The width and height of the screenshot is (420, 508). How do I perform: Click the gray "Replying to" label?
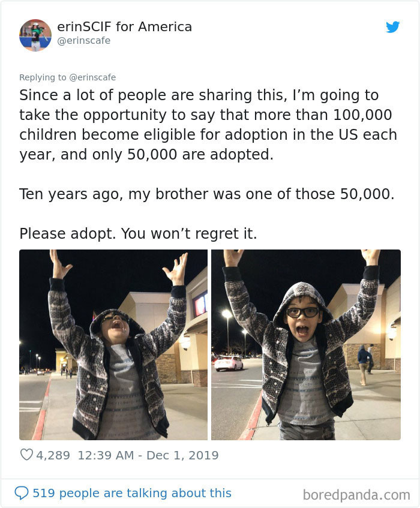coord(42,77)
